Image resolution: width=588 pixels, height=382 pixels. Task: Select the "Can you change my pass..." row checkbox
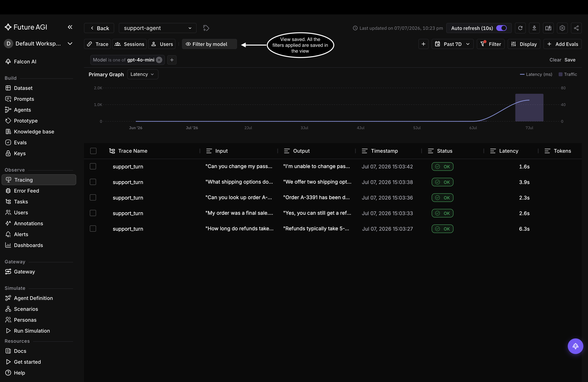click(x=93, y=166)
